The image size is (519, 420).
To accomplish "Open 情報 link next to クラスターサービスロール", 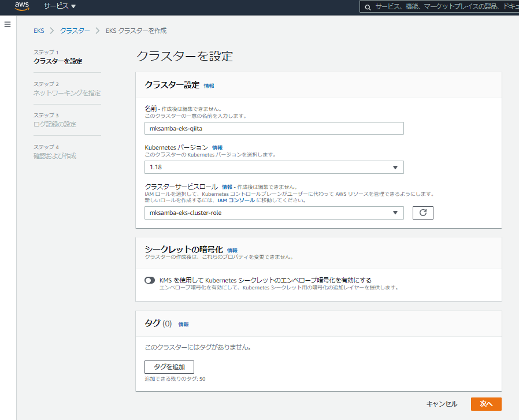I will (227, 187).
